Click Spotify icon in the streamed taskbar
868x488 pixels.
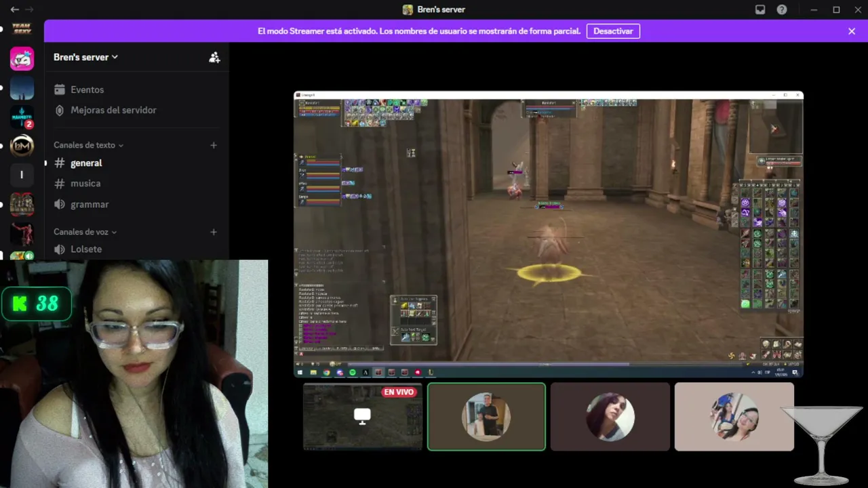353,372
